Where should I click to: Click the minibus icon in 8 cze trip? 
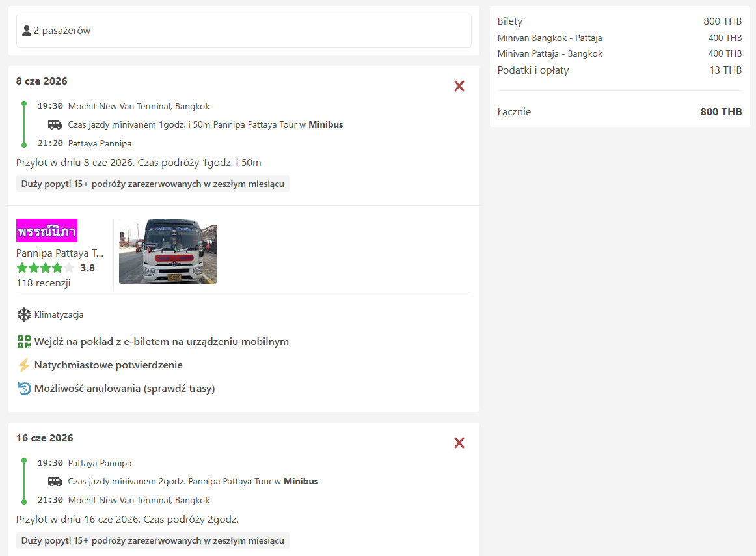coord(55,125)
